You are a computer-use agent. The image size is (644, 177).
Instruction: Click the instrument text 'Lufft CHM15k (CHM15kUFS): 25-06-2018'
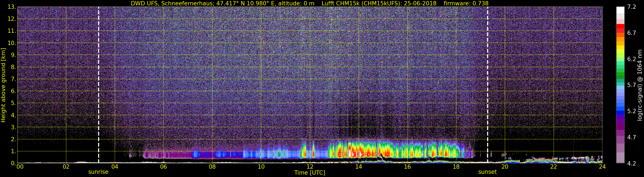click(x=379, y=3)
